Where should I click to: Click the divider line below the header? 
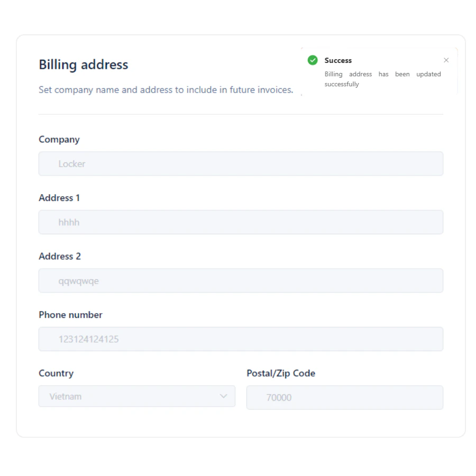[241, 114]
